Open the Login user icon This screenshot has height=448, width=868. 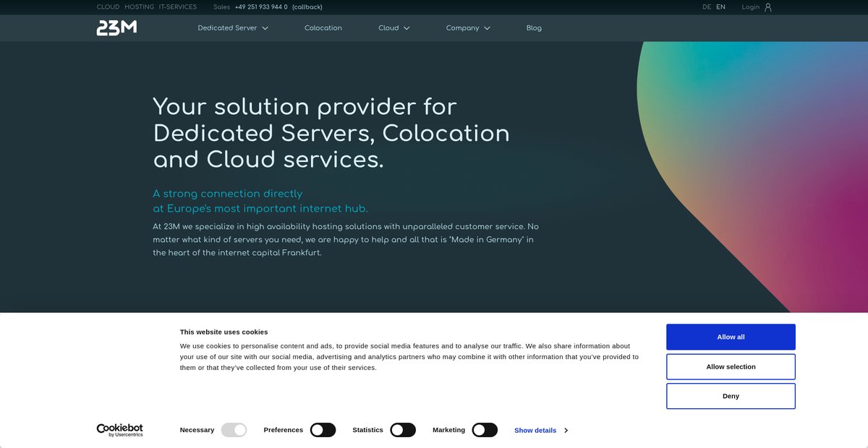[768, 7]
